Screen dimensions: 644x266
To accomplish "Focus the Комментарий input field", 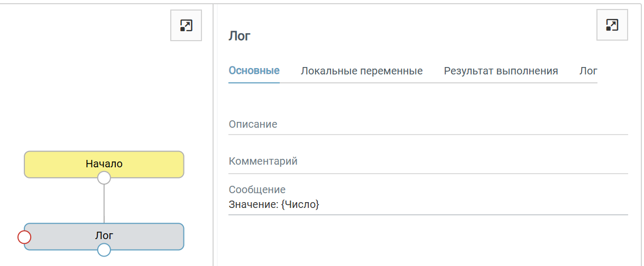I will [428, 161].
